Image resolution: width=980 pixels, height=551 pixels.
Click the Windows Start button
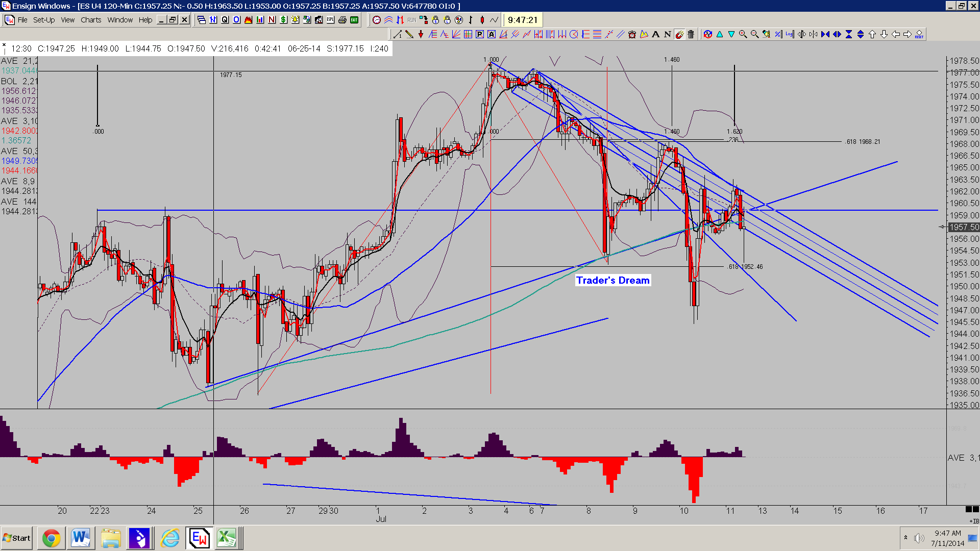pyautogui.click(x=17, y=538)
